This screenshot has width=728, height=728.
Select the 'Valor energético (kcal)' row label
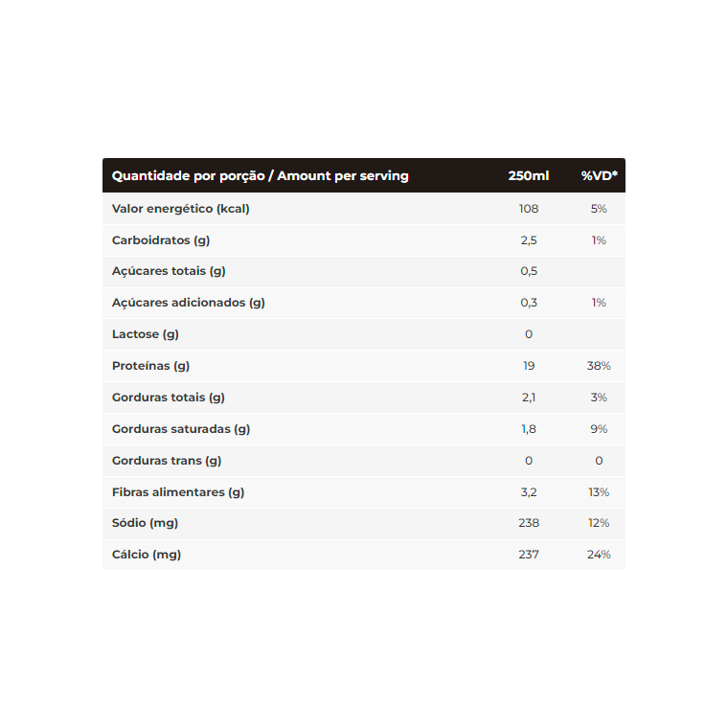[181, 209]
